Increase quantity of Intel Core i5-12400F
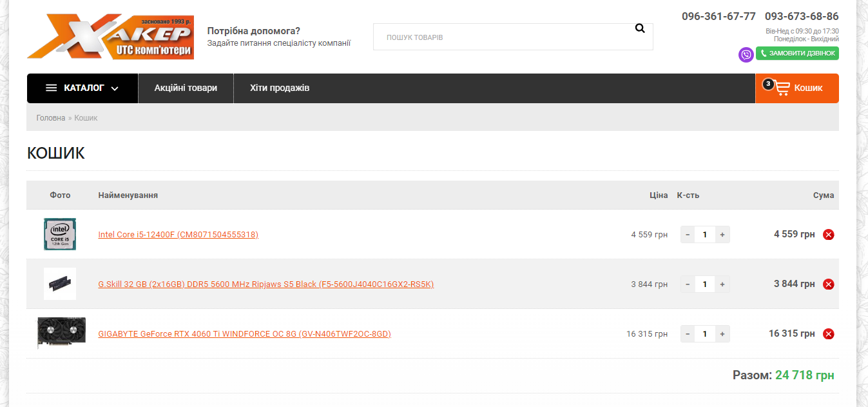Screen dimensions: 868x407 click(722, 235)
